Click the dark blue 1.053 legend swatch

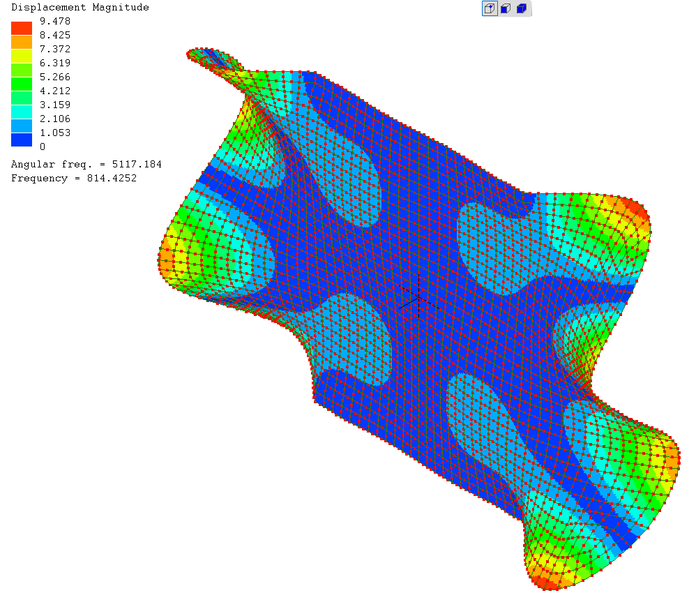[x=22, y=140]
